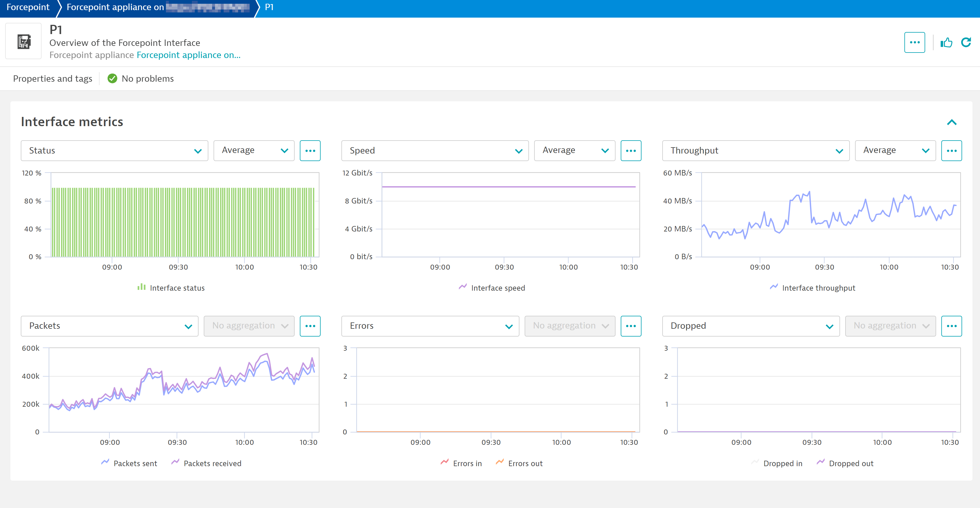Screen dimensions: 980x508
Task: Open the Properties and tags section
Action: pyautogui.click(x=53, y=79)
